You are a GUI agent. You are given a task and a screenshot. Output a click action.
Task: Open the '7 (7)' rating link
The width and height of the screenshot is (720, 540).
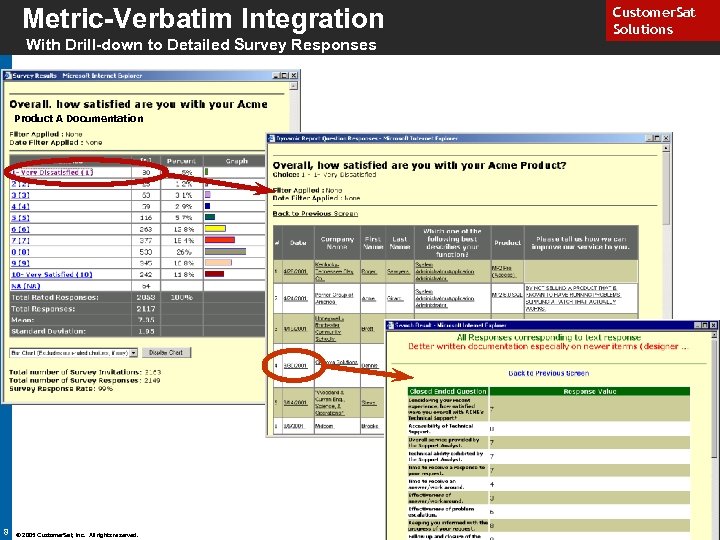pos(20,241)
